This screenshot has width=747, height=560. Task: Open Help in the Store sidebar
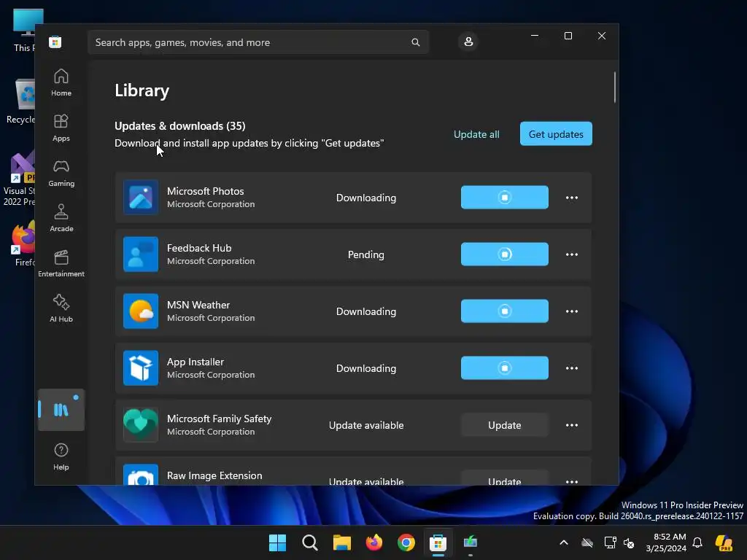(x=61, y=456)
